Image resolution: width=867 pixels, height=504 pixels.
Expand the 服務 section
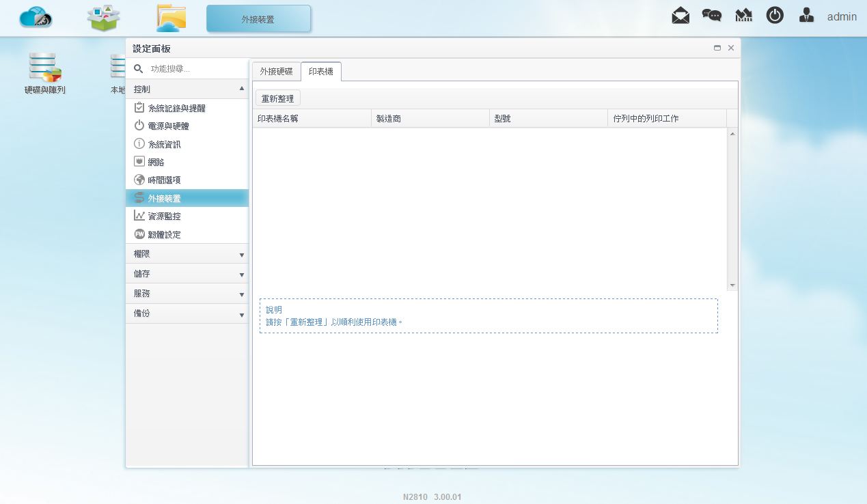pyautogui.click(x=187, y=294)
